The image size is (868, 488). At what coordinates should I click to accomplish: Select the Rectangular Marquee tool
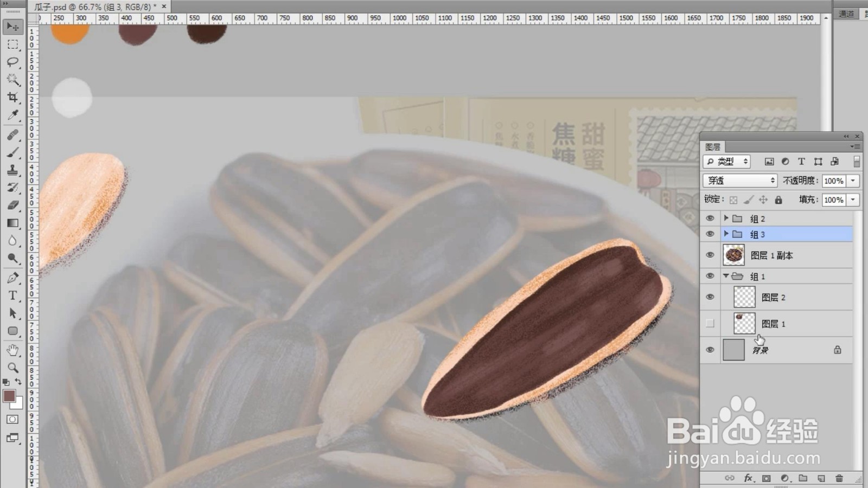coord(12,44)
